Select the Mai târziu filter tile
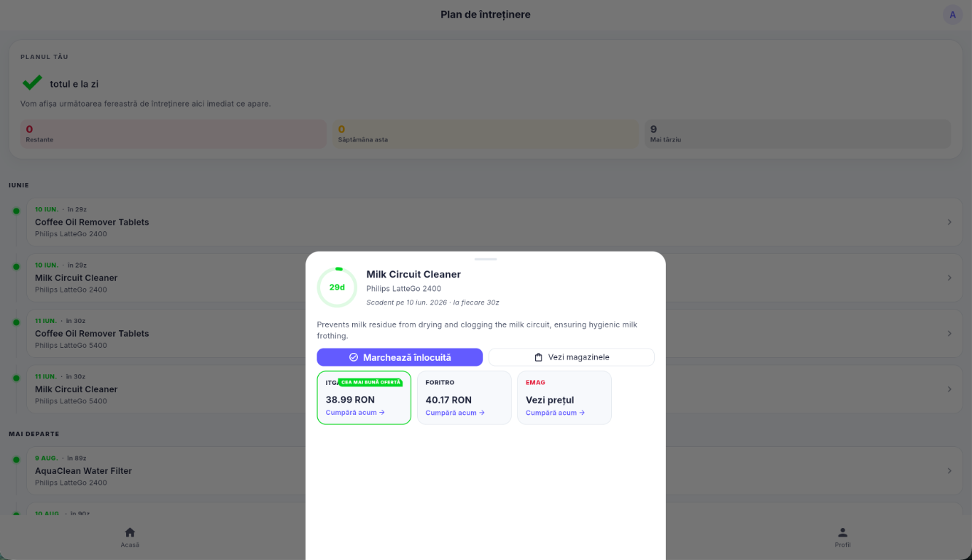The width and height of the screenshot is (972, 560). tap(798, 134)
